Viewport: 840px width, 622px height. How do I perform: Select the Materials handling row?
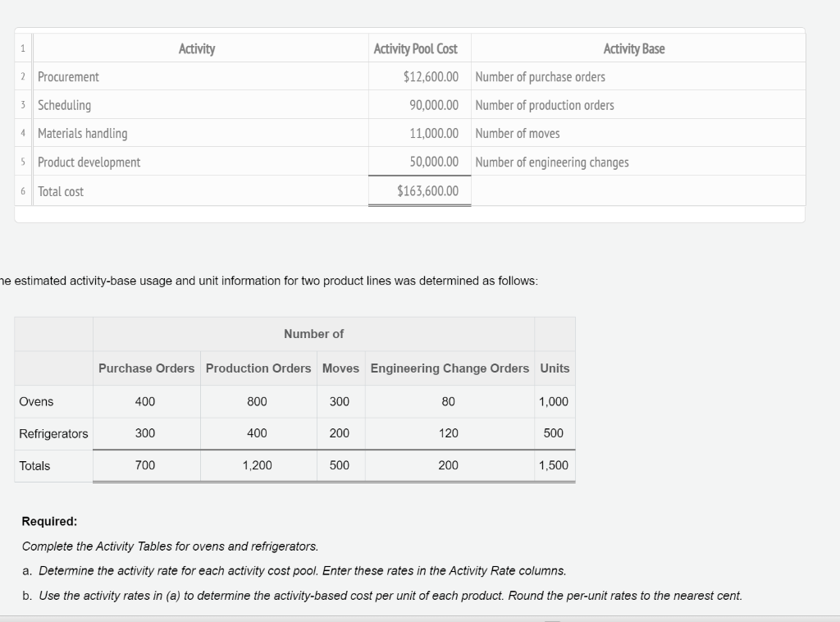83,133
